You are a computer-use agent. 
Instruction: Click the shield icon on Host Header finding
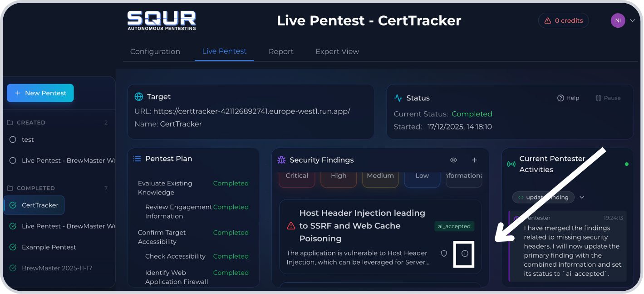444,254
